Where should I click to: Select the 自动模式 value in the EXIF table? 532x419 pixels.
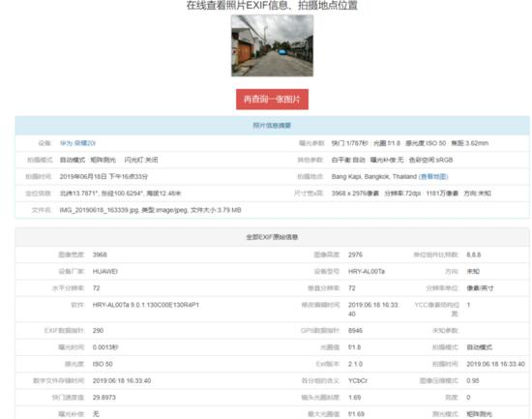[480, 347]
